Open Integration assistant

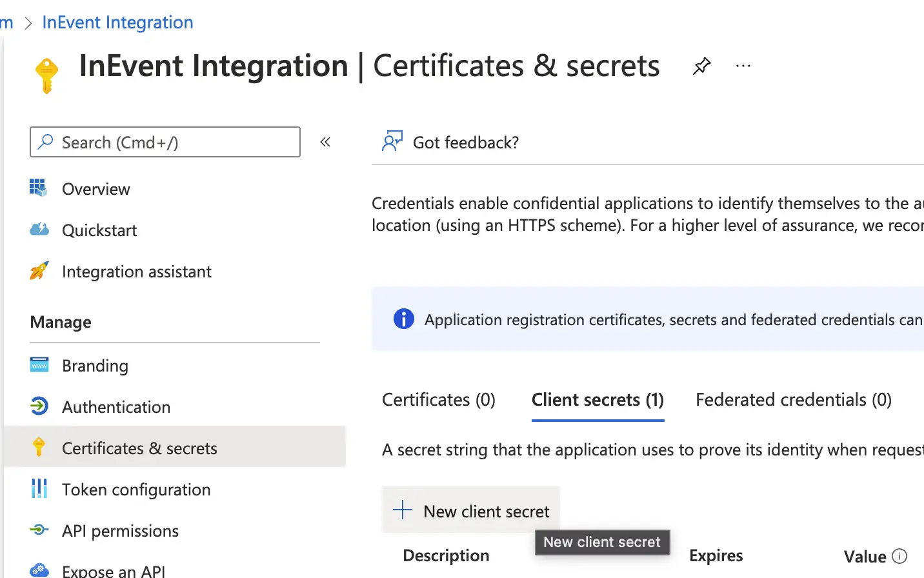pos(137,272)
